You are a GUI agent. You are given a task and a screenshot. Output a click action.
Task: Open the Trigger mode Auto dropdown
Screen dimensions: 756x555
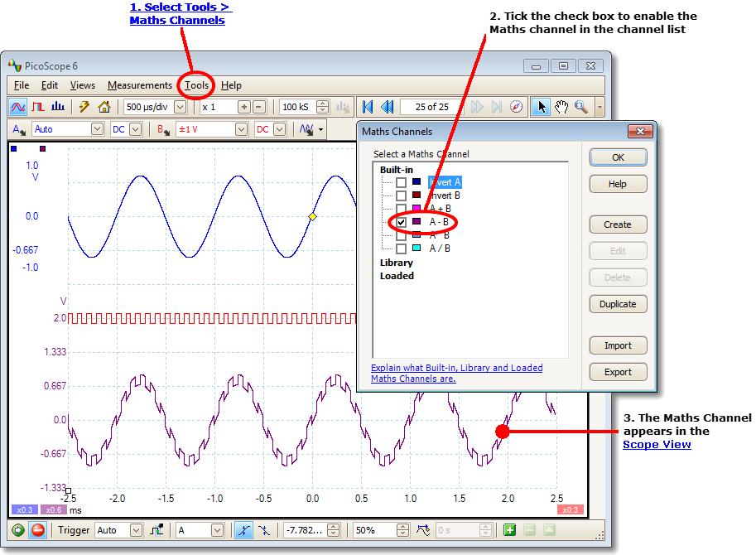click(137, 530)
